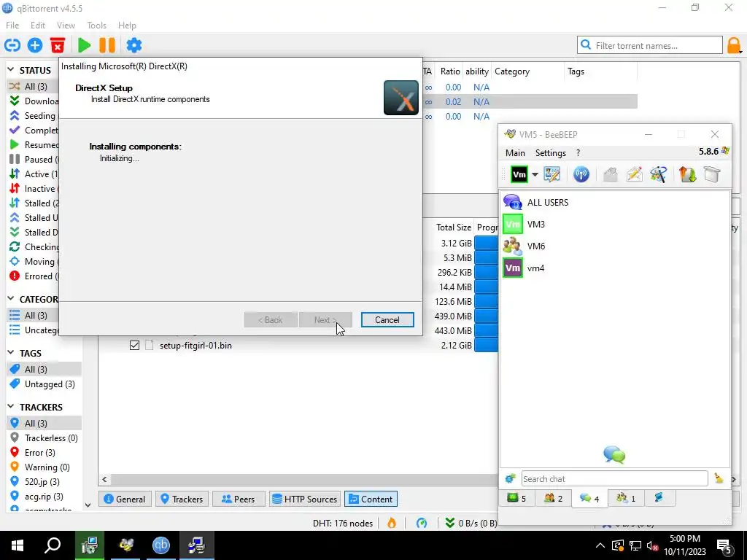Open qBittorrent Tools menu
The image size is (747, 560).
pyautogui.click(x=97, y=26)
